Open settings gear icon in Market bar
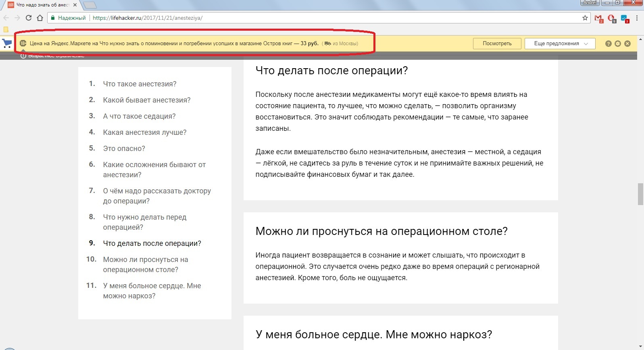This screenshot has height=350, width=644. click(x=618, y=44)
